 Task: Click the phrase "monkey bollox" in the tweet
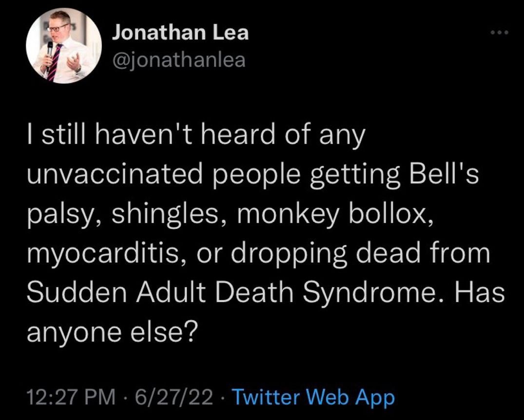(x=332, y=213)
